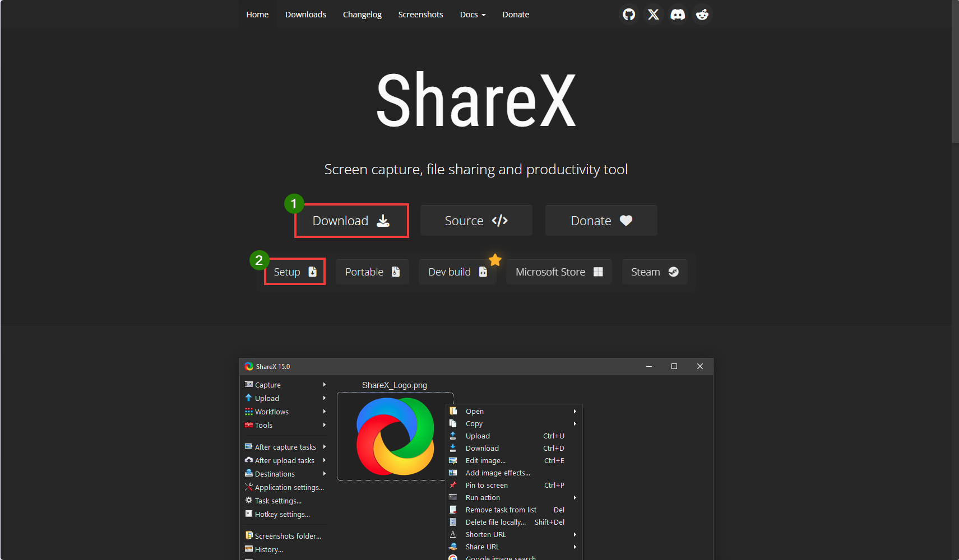Viewport: 959px width, 560px height.
Task: Open the Source code button
Action: pyautogui.click(x=476, y=221)
